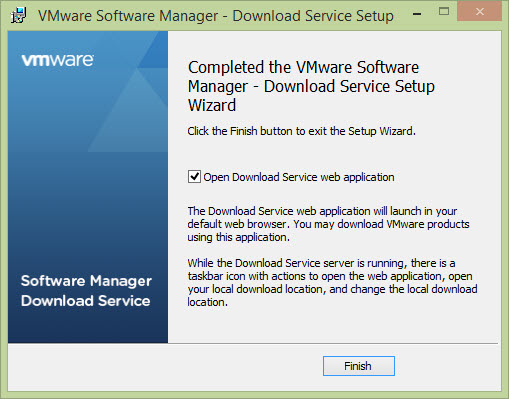This screenshot has width=509, height=399.
Task: Click 'Click the Finish button to exit' text
Action: (x=301, y=131)
